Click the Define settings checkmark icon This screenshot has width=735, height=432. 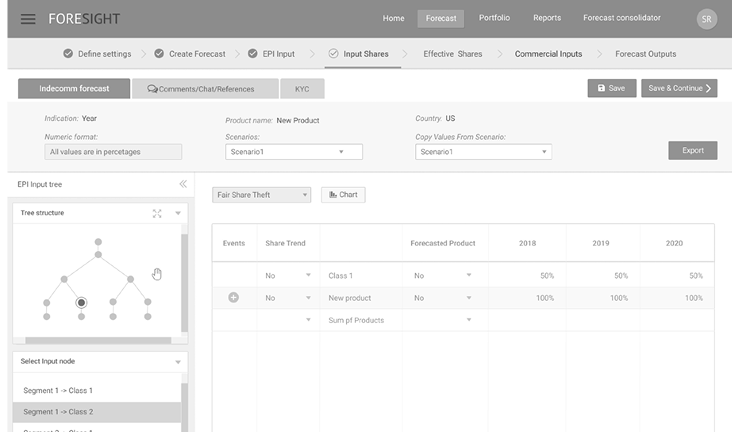68,53
